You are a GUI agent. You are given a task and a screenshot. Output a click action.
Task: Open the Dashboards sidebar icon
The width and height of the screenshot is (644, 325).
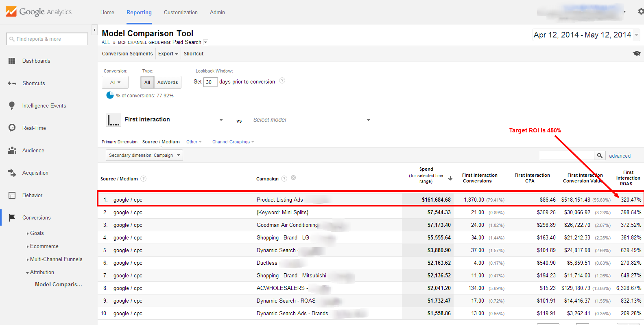click(12, 61)
